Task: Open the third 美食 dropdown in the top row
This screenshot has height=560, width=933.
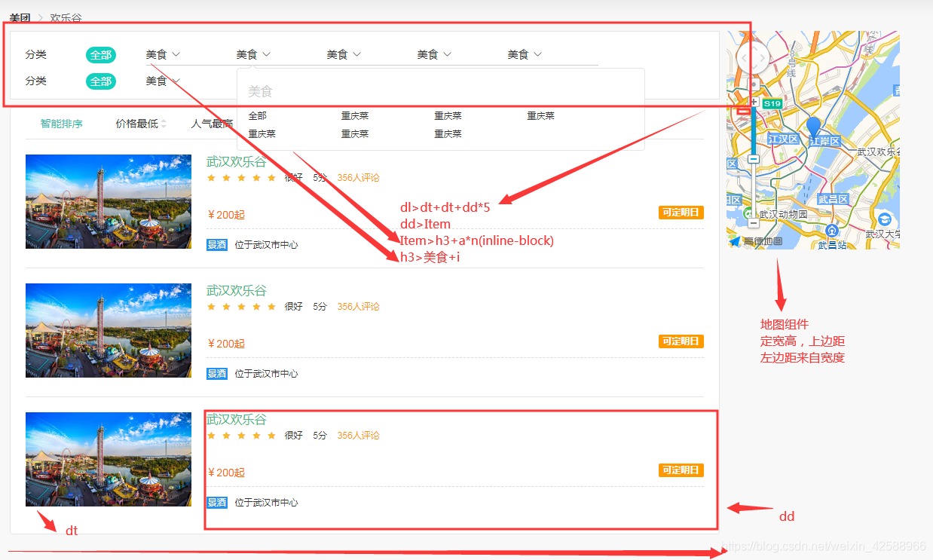Action: click(x=344, y=54)
